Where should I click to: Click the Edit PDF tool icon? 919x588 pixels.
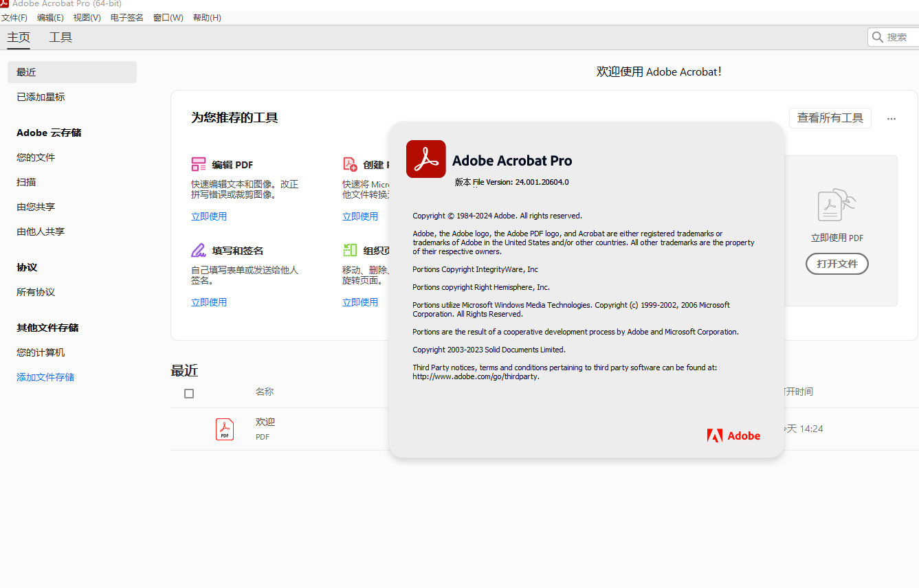(x=199, y=164)
